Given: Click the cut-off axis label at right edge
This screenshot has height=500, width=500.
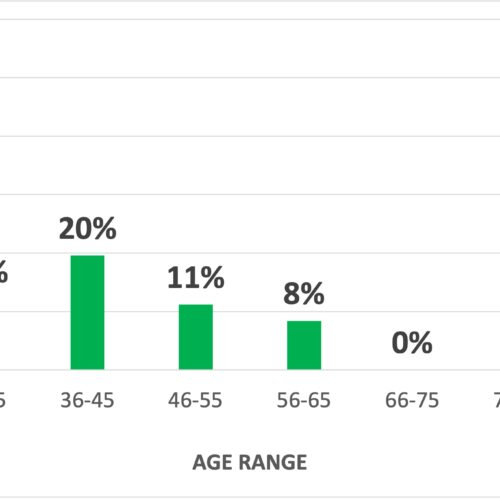Looking at the screenshot, I should pyautogui.click(x=497, y=400).
